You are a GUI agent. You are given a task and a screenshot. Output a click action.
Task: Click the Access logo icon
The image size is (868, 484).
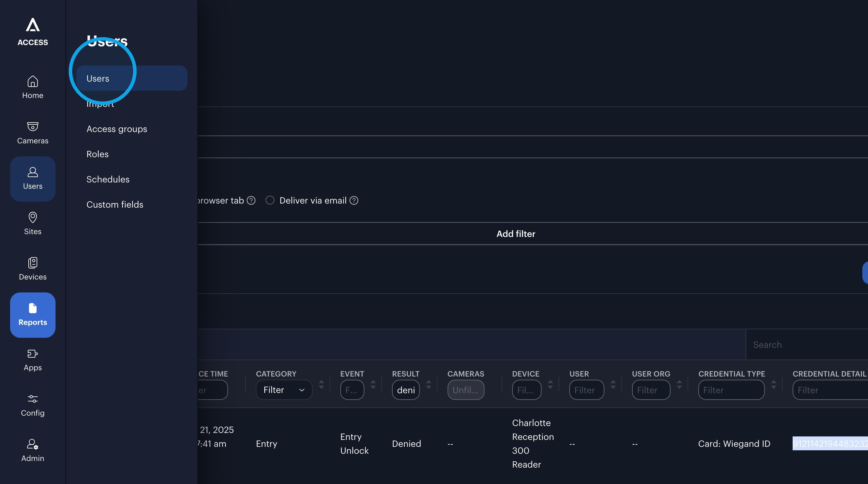pos(33,25)
